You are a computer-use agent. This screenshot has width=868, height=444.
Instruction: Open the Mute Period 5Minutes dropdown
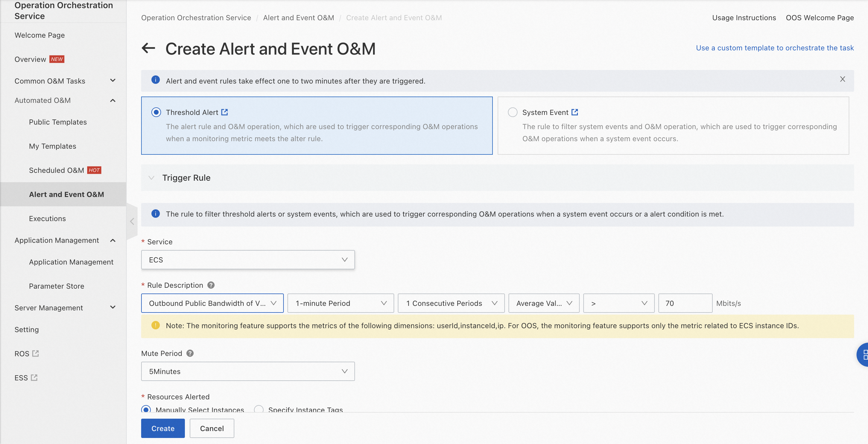point(248,371)
